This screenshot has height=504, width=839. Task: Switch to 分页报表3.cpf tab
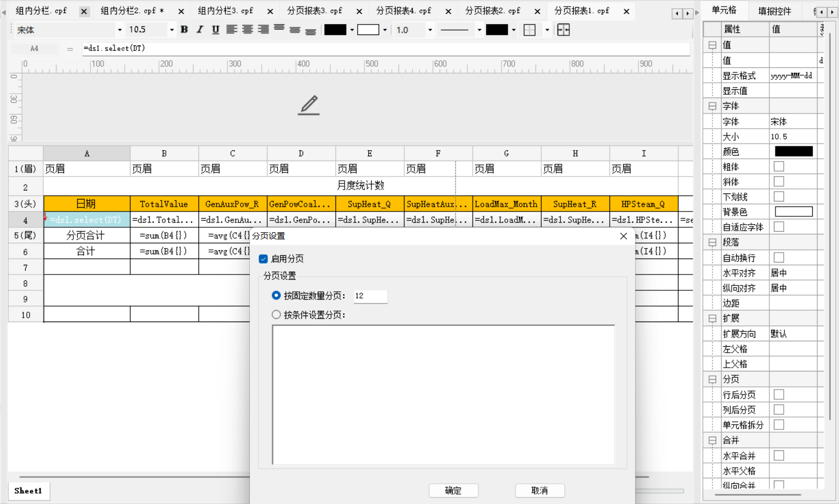pyautogui.click(x=315, y=10)
